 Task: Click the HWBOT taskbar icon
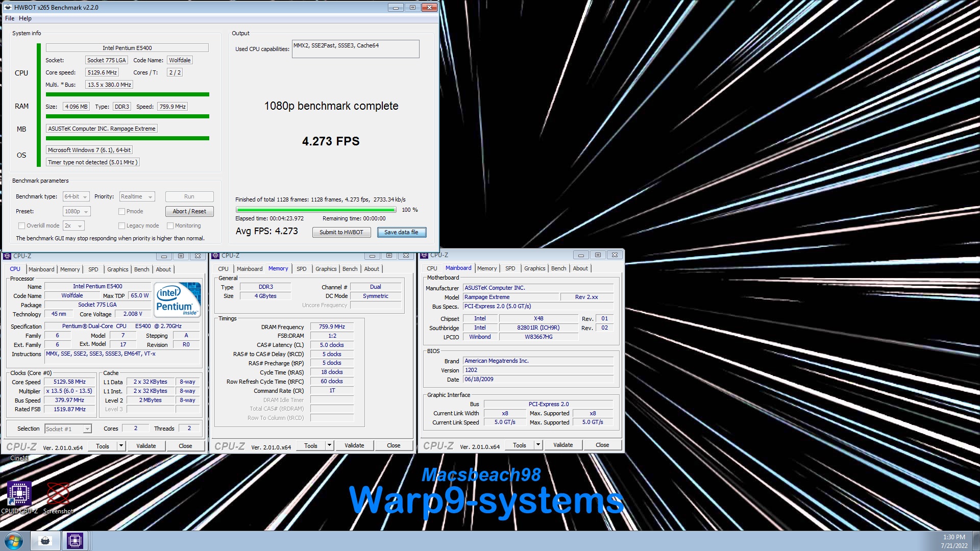(45, 541)
